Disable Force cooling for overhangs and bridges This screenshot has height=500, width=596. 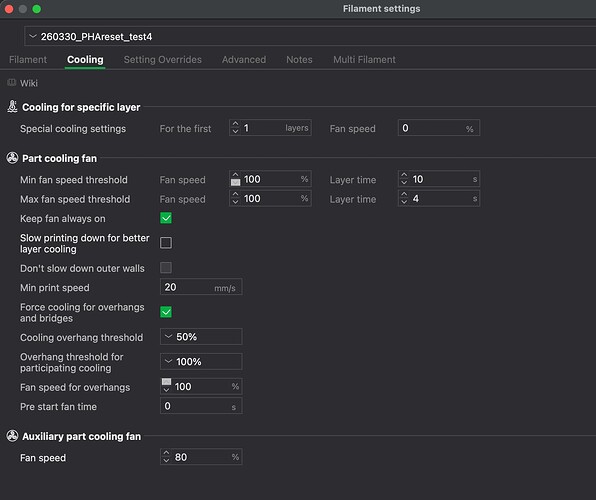pos(166,312)
